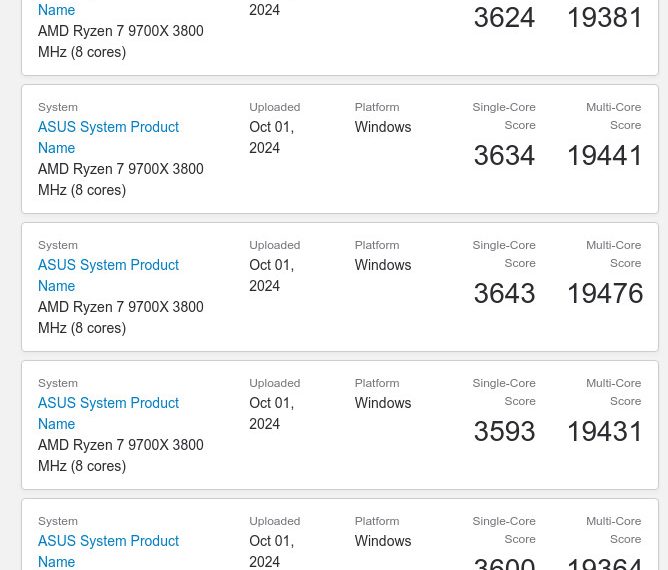Click the multi-core score 19441
668x570 pixels.
pyautogui.click(x=605, y=155)
